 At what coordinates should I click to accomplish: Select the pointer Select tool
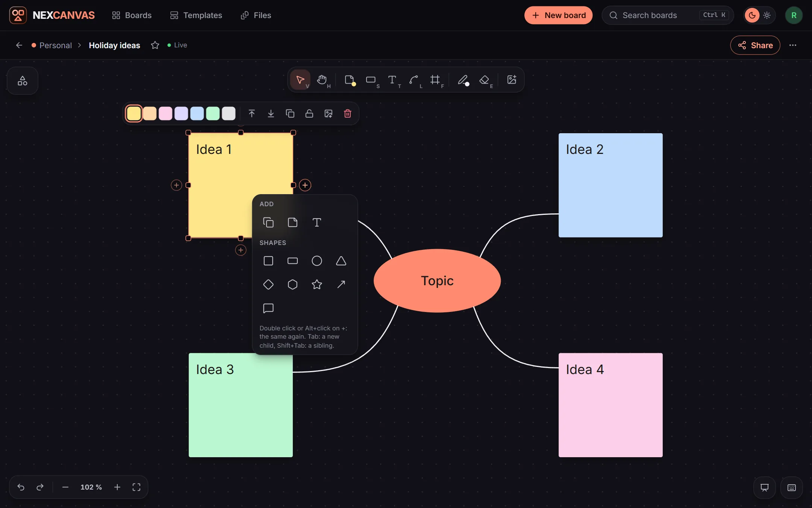point(300,80)
